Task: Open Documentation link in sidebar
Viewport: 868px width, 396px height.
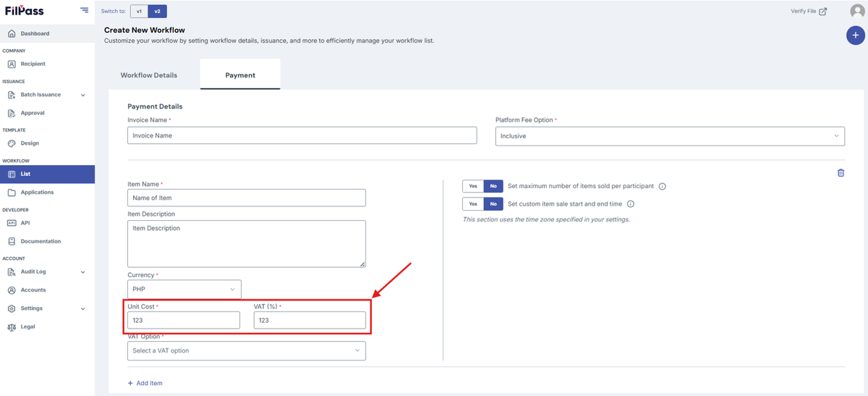Action: point(41,241)
